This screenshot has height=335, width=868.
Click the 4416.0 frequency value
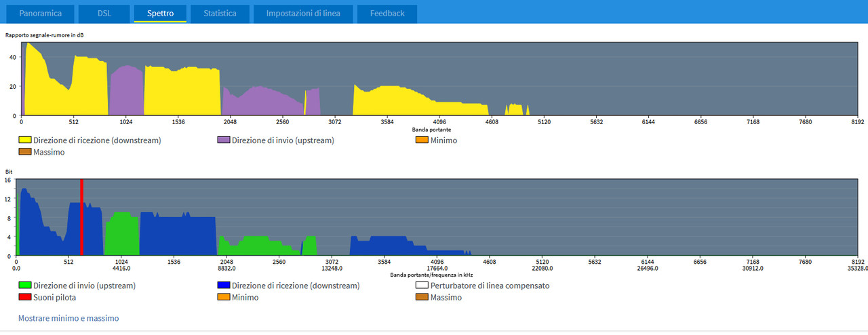point(121,268)
